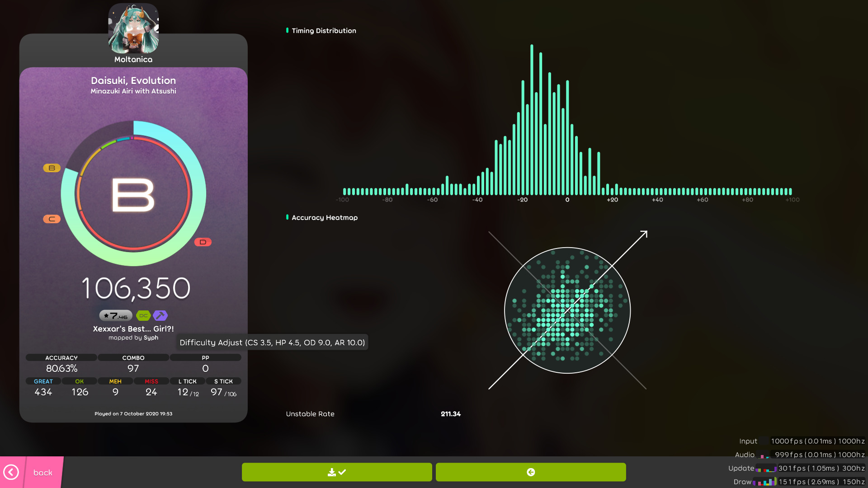Viewport: 868px width, 488px height.
Task: Click difficulty name Xexxar's Best... Girl?!
Action: 133,329
